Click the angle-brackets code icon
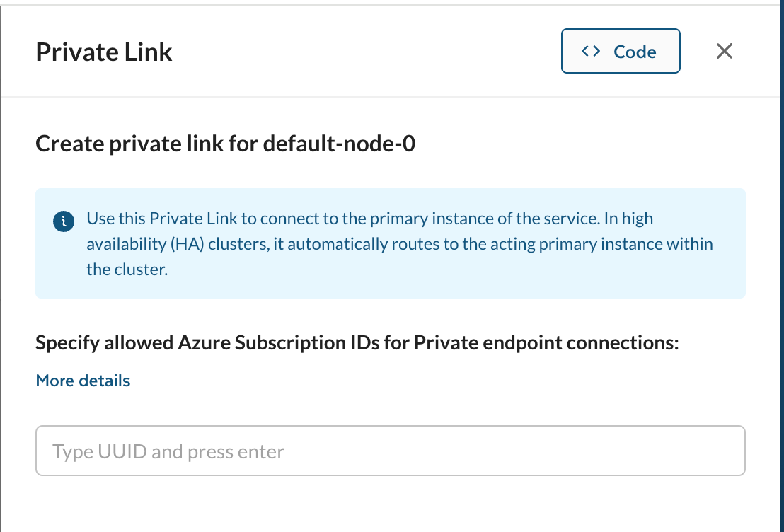Screen dimensions: 784x532 coord(591,51)
